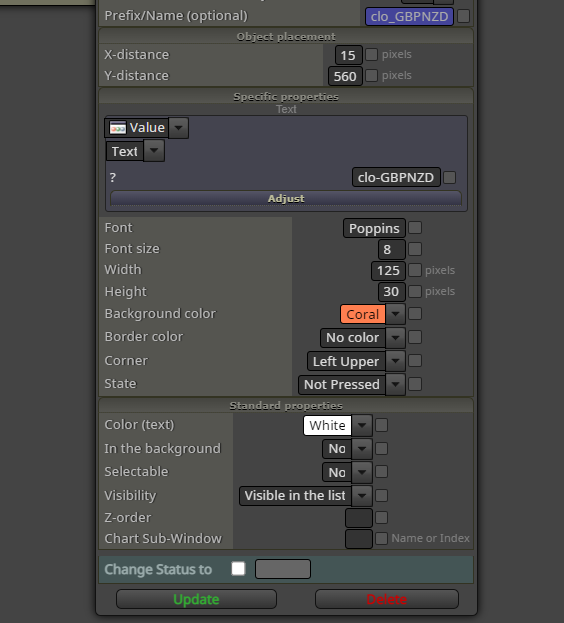Open the Text dropdown arrow
The image size is (564, 623).
point(154,151)
